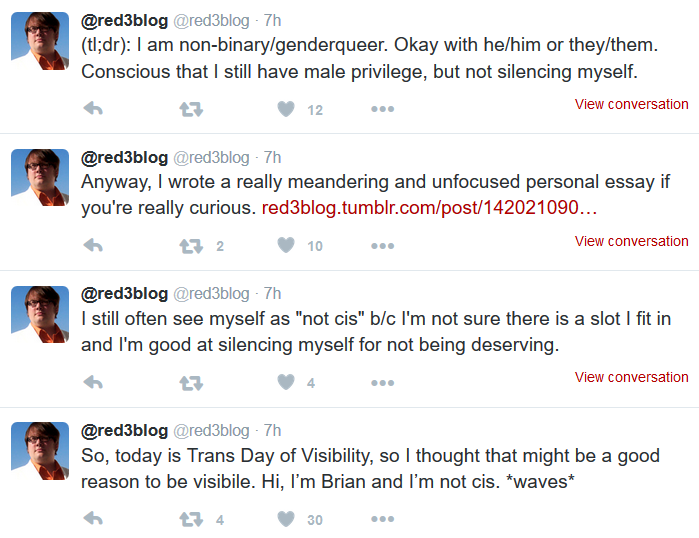Retweet the non-binary/genderqueer tweet
Image resolution: width=699 pixels, height=538 pixels.
[191, 109]
